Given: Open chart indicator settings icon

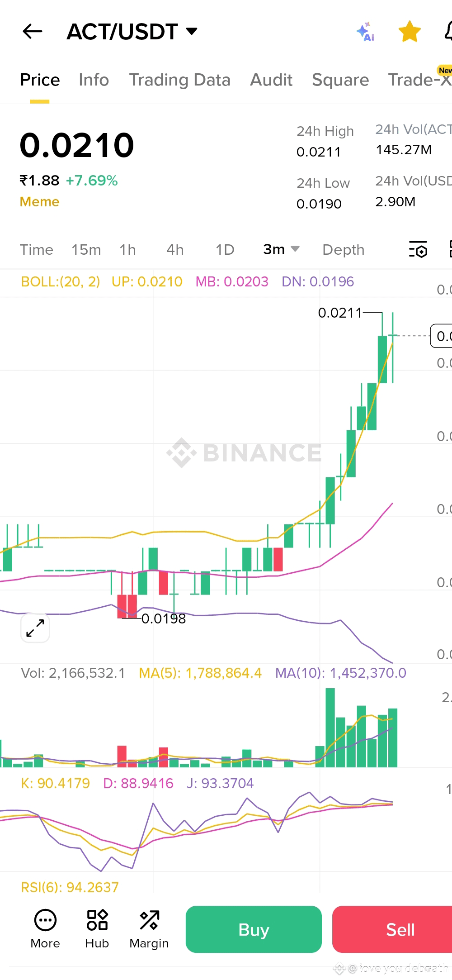Looking at the screenshot, I should coord(418,249).
